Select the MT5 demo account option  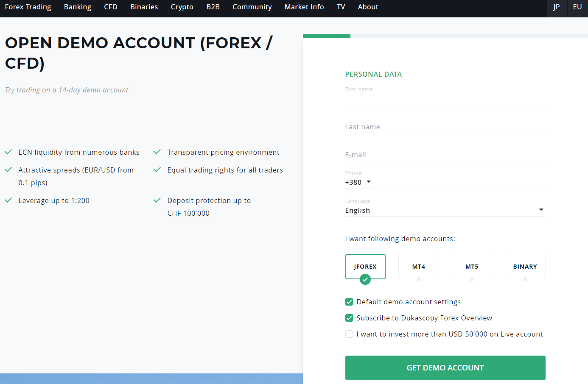(x=472, y=267)
